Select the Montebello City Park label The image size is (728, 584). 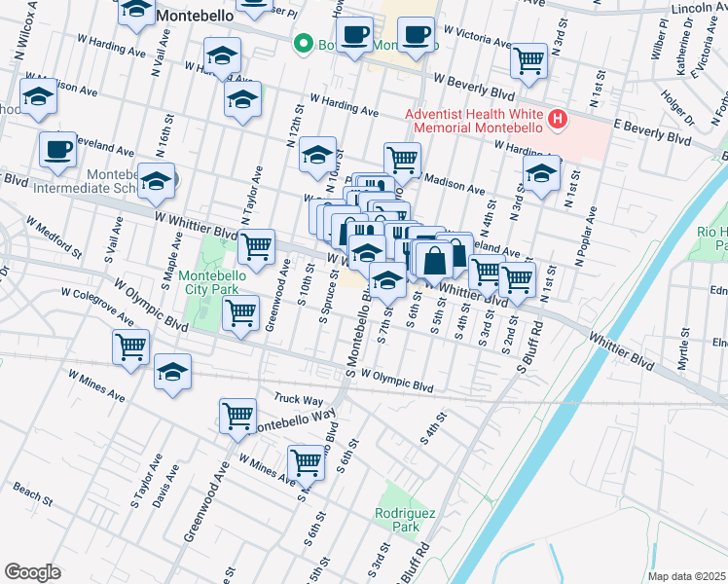pos(212,282)
